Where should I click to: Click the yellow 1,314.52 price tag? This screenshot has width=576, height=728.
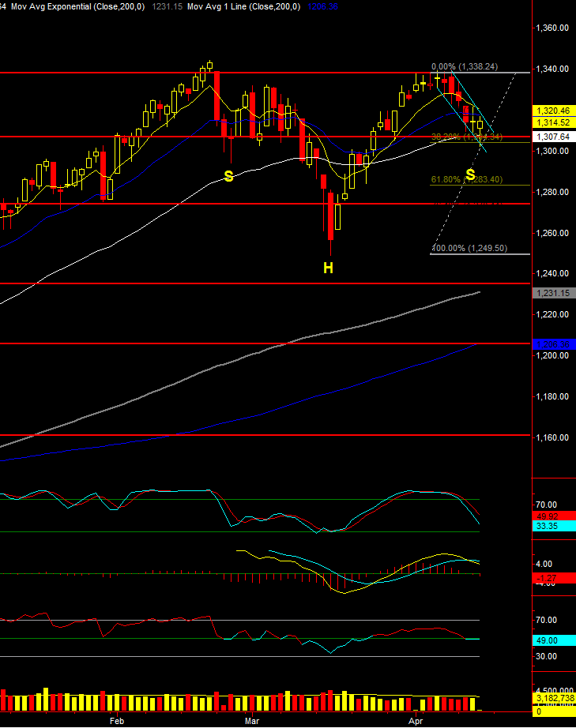pos(552,122)
